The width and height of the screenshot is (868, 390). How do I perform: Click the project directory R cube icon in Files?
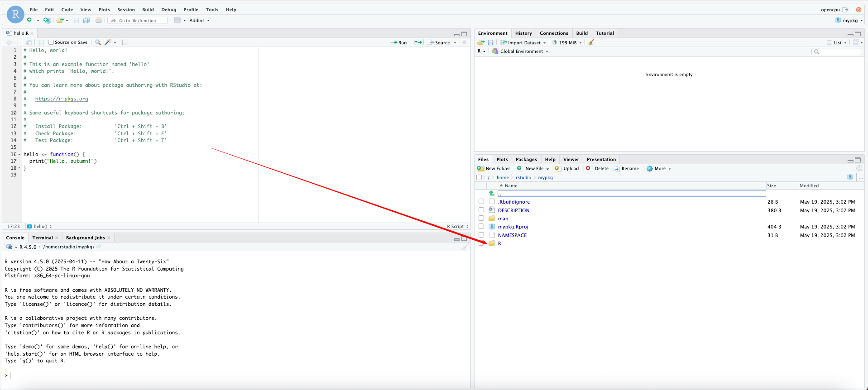click(850, 177)
